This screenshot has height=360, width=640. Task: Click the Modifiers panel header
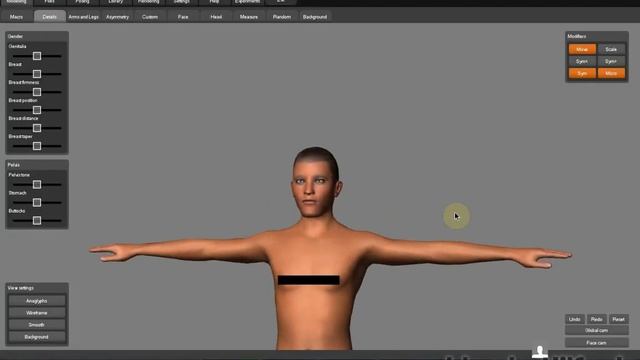pos(596,36)
